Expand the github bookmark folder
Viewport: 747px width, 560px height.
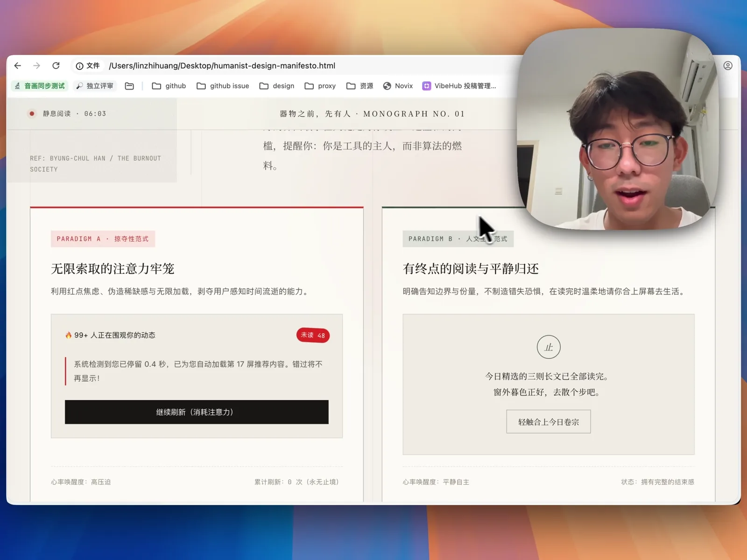(x=169, y=86)
